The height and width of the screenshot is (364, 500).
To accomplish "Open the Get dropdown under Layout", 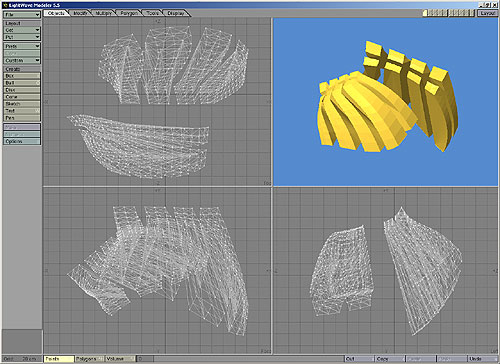I will pos(22,30).
